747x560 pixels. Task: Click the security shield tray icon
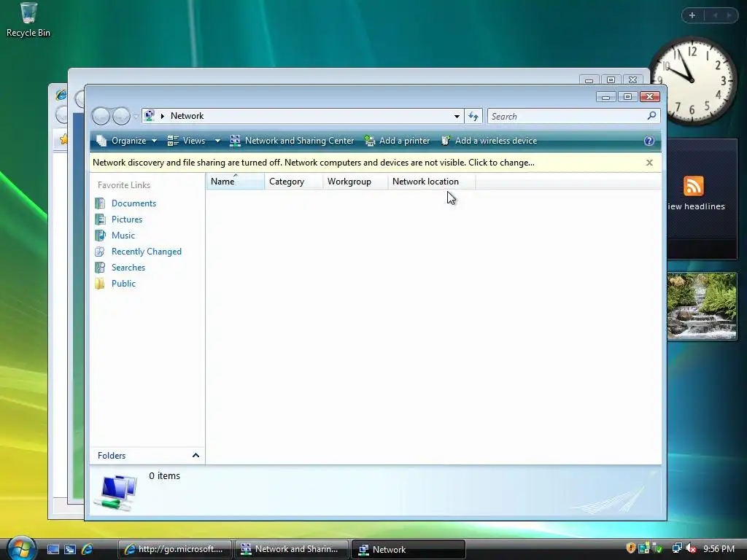631,548
